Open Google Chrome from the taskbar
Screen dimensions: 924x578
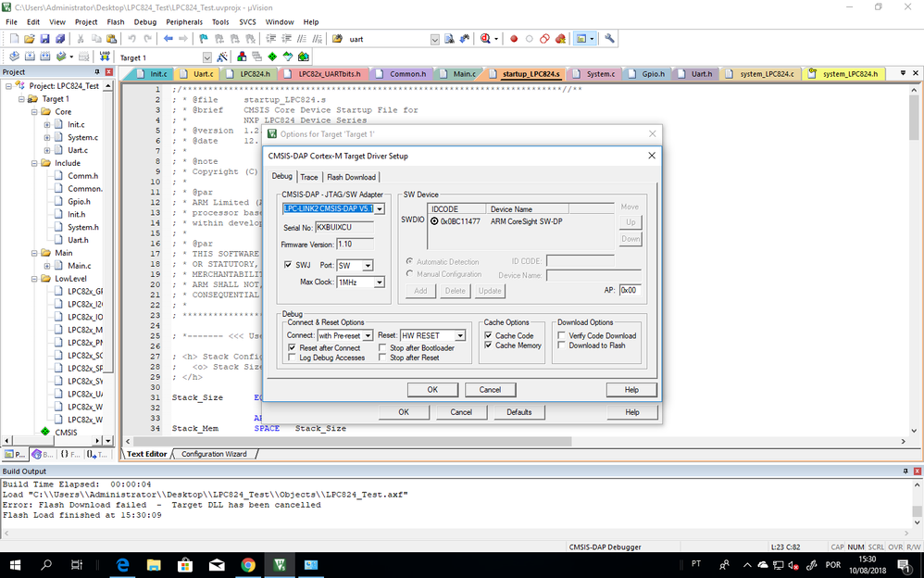tap(248, 564)
